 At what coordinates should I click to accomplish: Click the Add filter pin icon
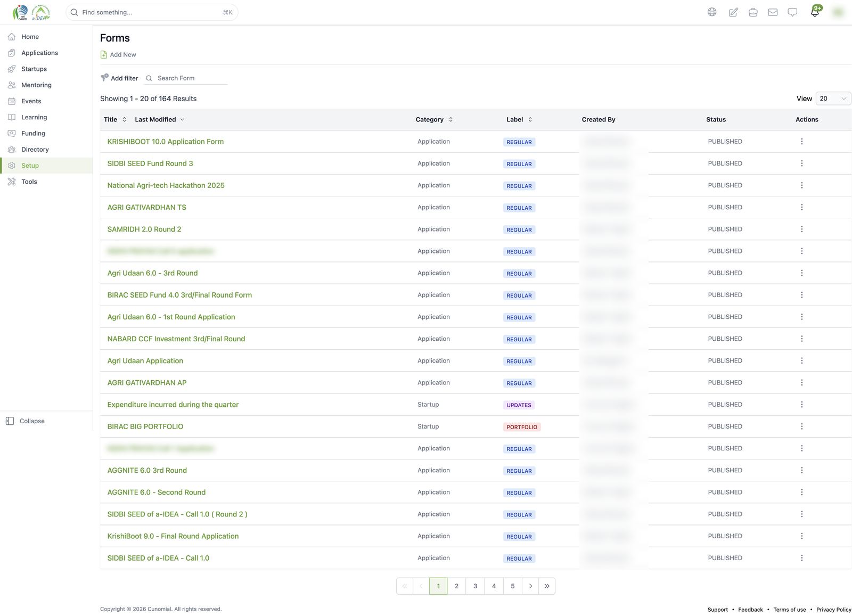click(104, 78)
